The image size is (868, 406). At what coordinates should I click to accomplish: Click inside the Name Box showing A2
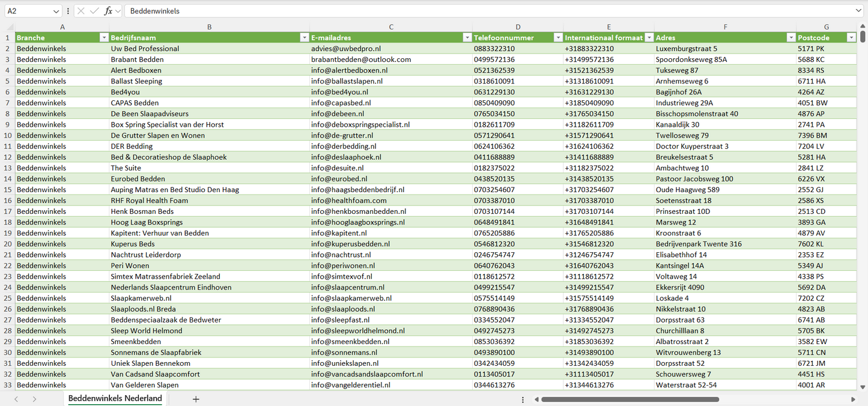point(28,11)
